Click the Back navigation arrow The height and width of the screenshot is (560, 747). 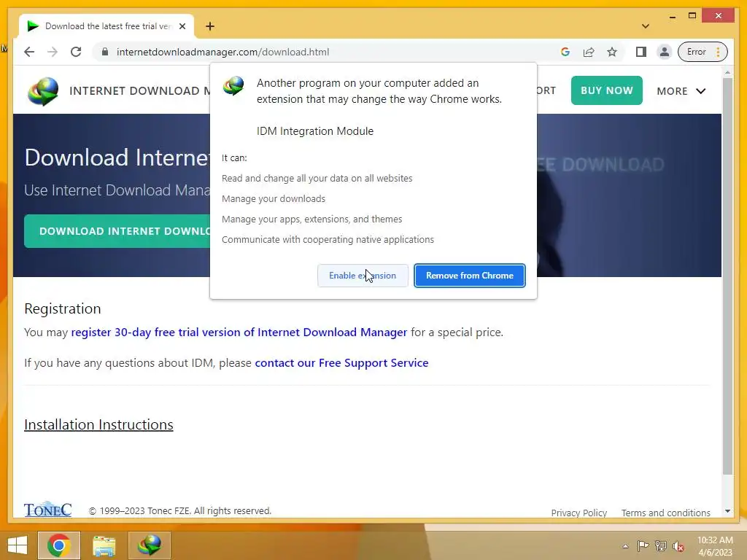point(29,52)
